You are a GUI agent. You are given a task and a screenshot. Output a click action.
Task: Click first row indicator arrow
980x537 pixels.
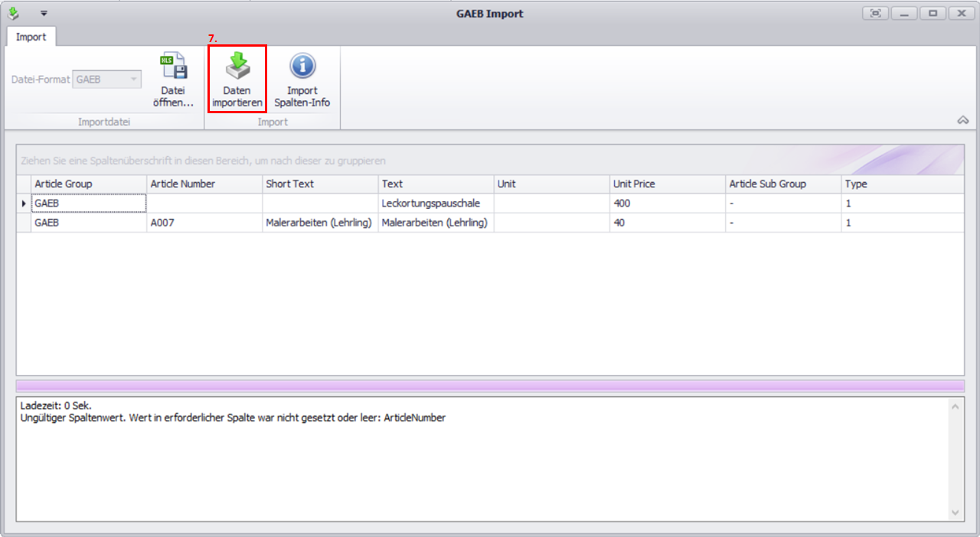coord(24,203)
